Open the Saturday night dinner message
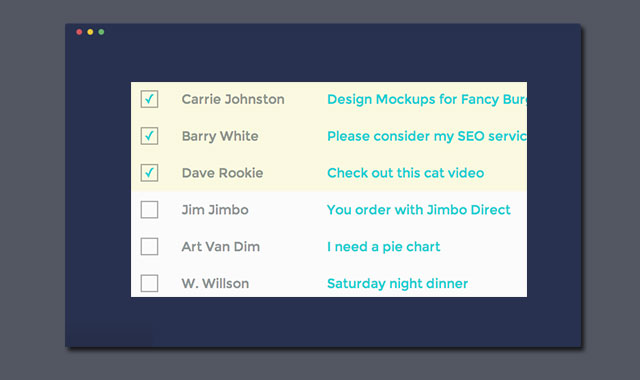Viewport: 640px width, 380px height. tap(398, 284)
